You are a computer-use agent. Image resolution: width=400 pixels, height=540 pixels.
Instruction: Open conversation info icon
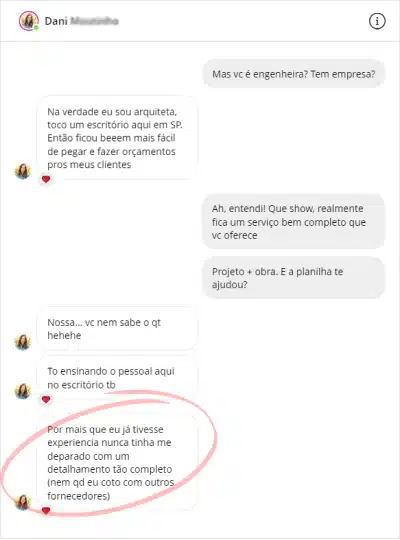tap(377, 21)
